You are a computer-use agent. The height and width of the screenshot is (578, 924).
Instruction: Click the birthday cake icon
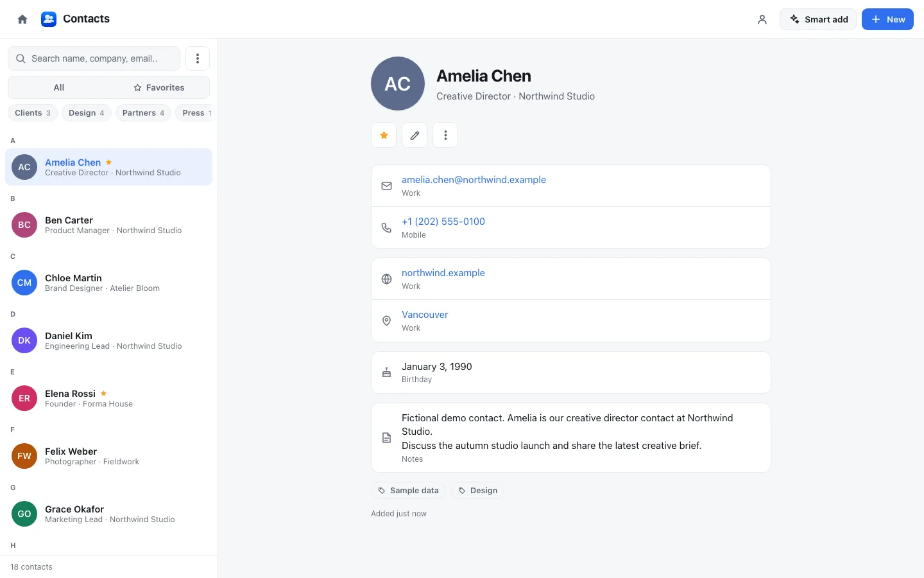click(x=386, y=372)
